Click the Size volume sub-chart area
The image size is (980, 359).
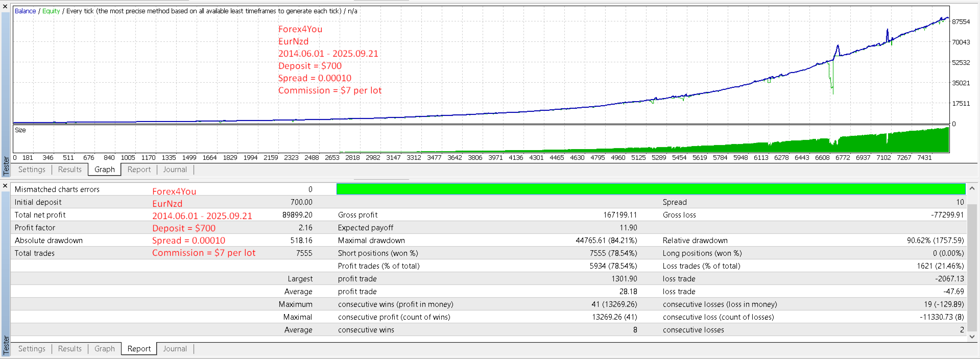click(x=481, y=138)
